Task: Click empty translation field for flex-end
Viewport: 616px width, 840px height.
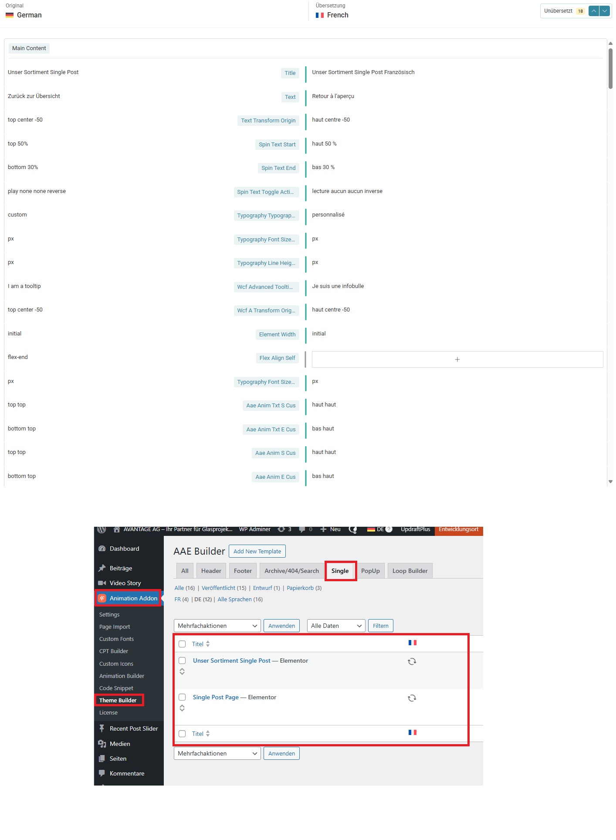Action: point(457,359)
